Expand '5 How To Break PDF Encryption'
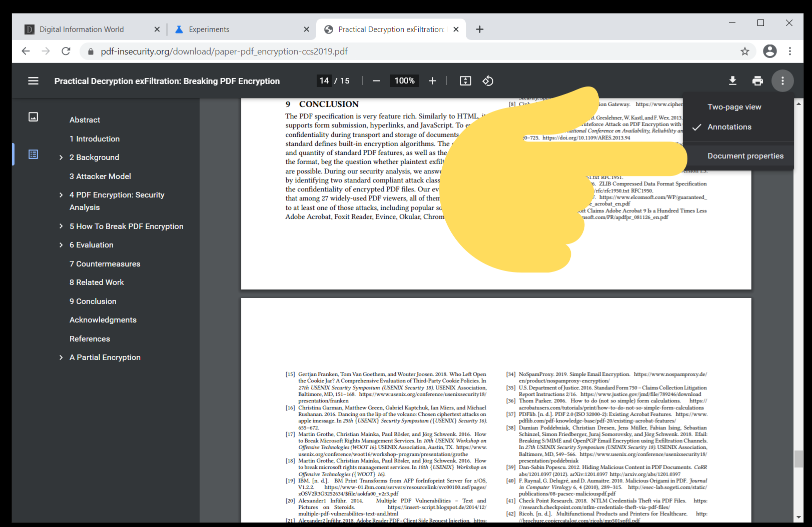812x527 pixels. point(60,226)
